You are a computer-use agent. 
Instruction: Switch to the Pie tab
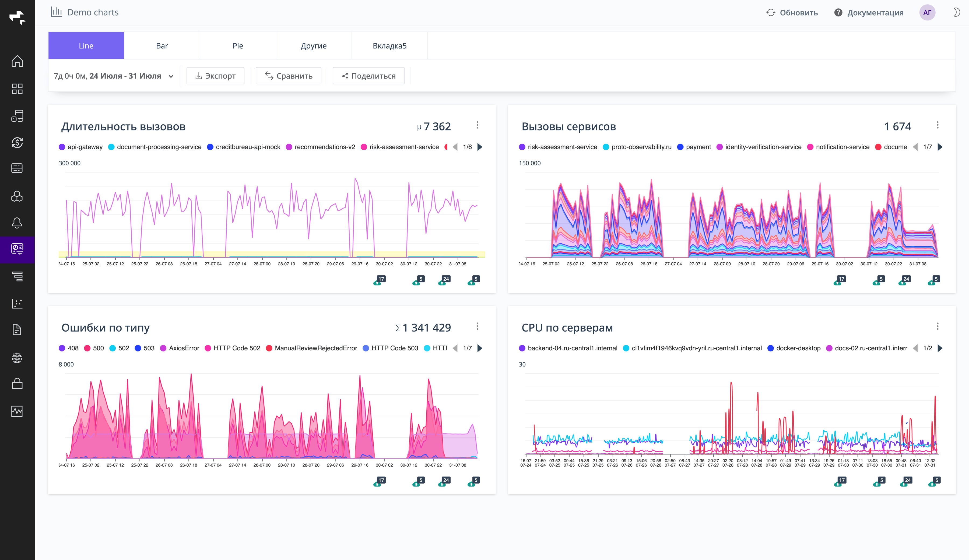pos(238,46)
